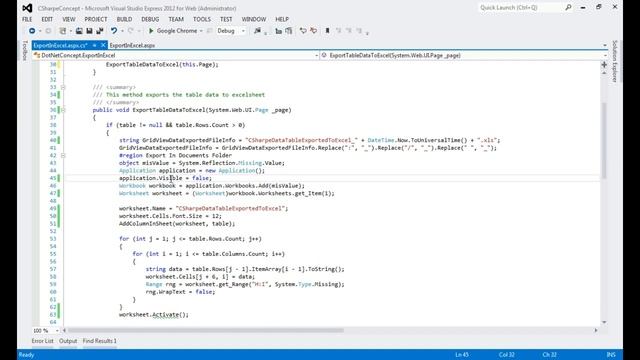Open the TEST menu
Viewport: 640px width, 360px height.
[x=226, y=19]
